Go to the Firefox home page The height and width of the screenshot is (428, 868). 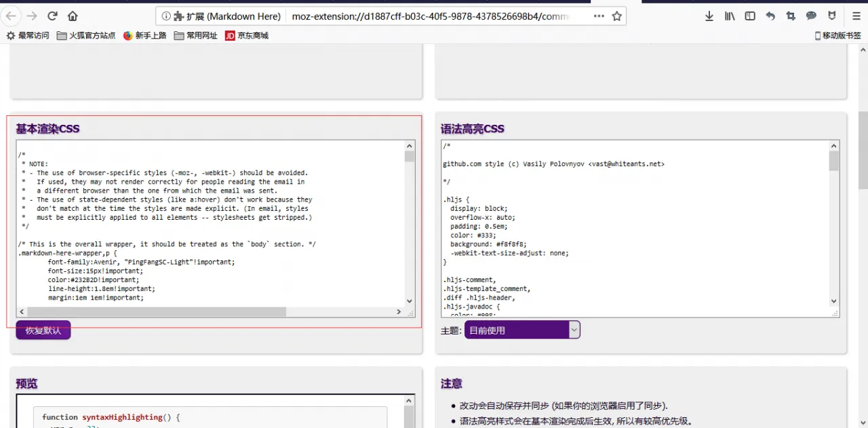73,16
